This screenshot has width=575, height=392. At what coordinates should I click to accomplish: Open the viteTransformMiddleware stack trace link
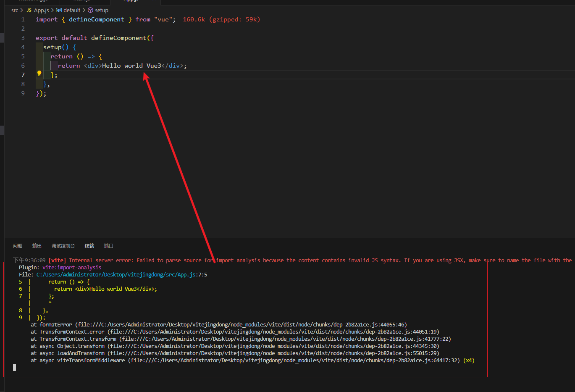click(x=294, y=360)
